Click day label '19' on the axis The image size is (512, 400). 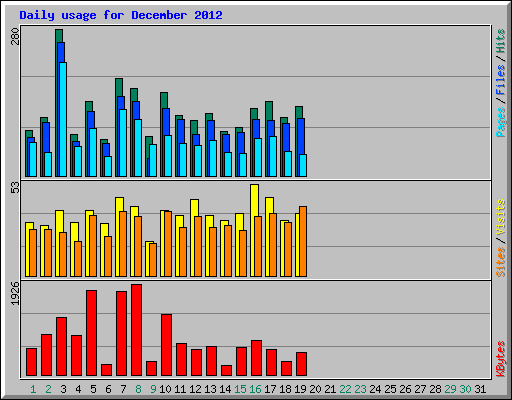[300, 389]
